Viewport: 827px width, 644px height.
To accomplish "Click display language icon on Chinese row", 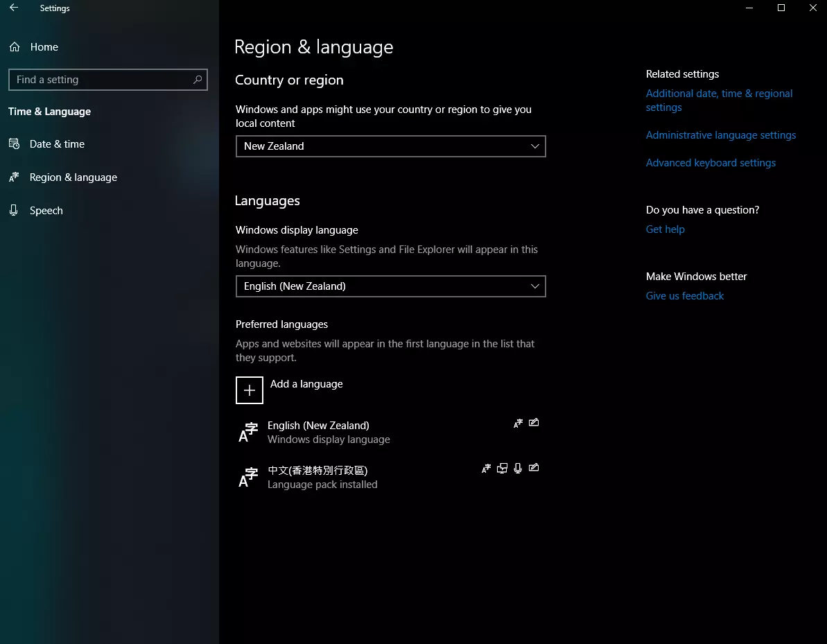I will (486, 469).
